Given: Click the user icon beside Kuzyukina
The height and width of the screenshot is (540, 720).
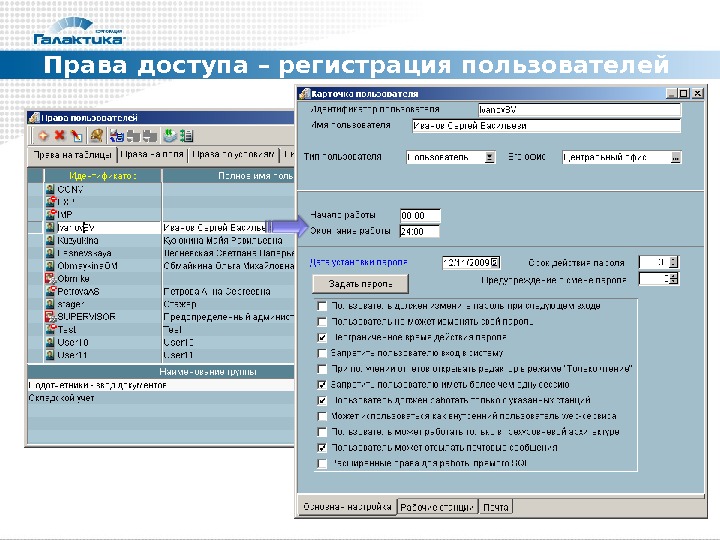Looking at the screenshot, I should click(50, 240).
